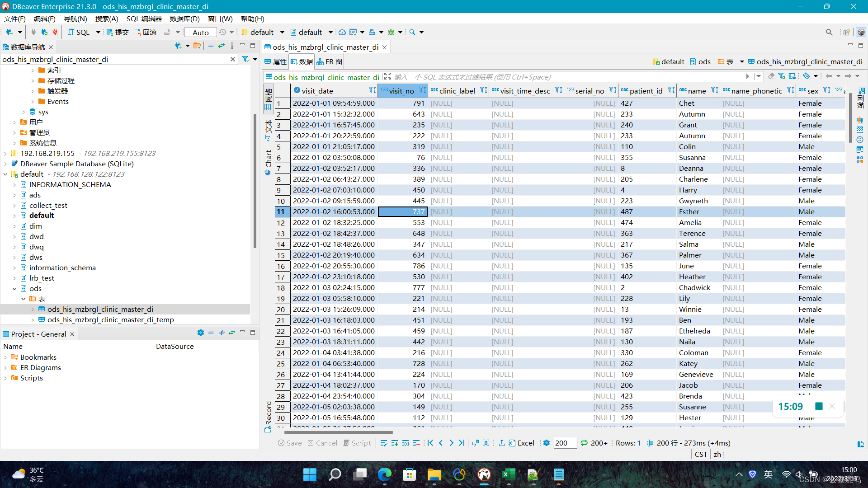The width and height of the screenshot is (868, 488).
Task: Switch to 属性 properties tab
Action: tap(275, 61)
